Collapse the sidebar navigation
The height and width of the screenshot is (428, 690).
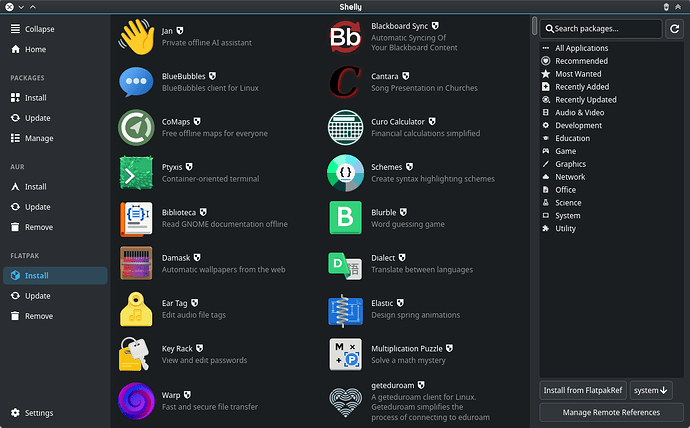coord(55,29)
